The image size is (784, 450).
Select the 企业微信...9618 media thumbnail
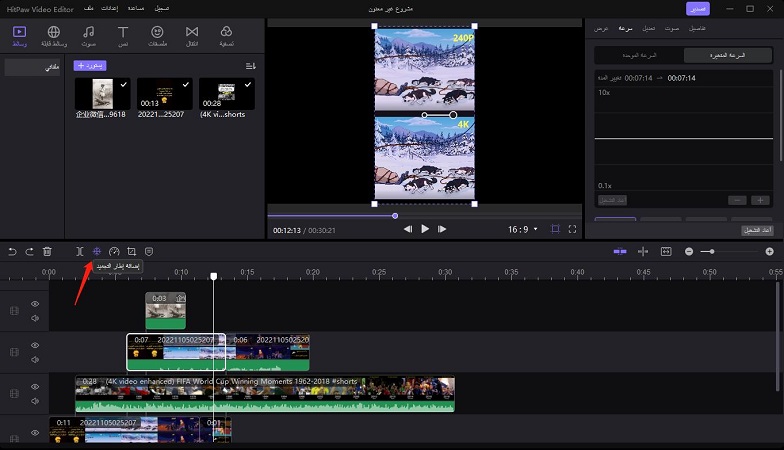point(102,94)
